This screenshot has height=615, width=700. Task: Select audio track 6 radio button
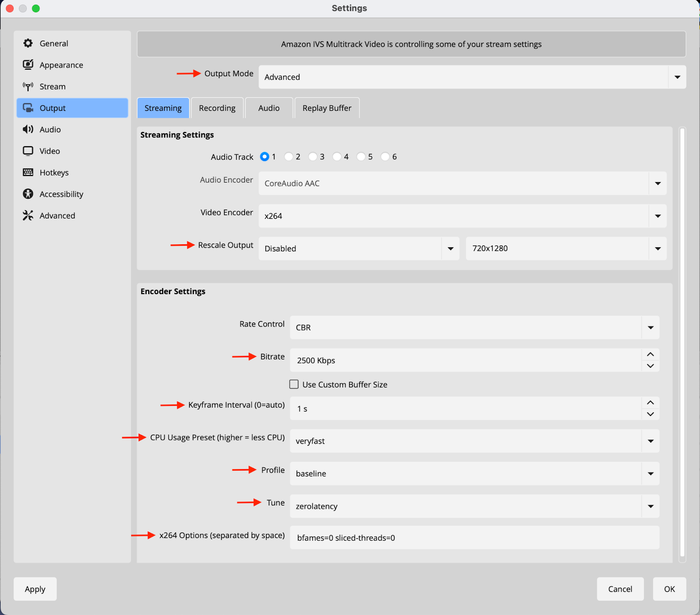[x=385, y=157]
